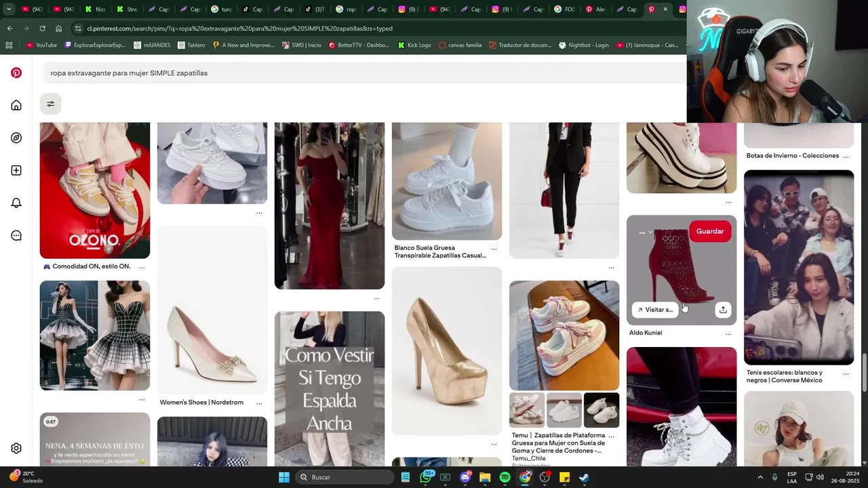Click the browser home button
868x488 pixels.
(58, 28)
